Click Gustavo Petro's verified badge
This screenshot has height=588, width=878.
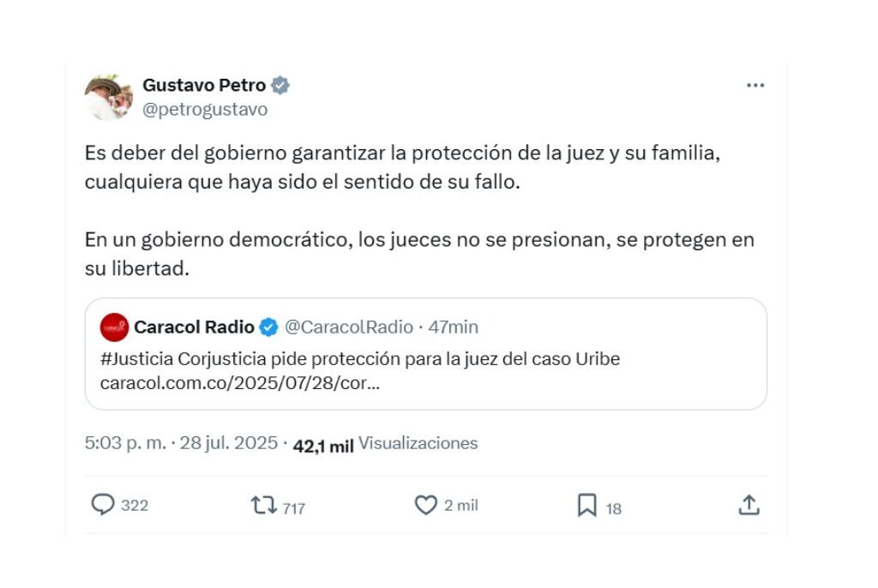280,85
